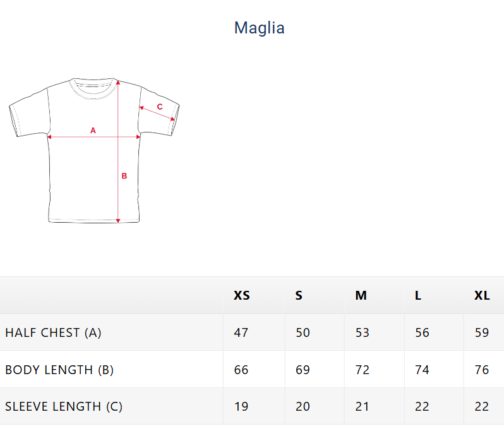This screenshot has width=504, height=429.
Task: Click the BODY LENGTH (B) row label
Action: point(59,370)
